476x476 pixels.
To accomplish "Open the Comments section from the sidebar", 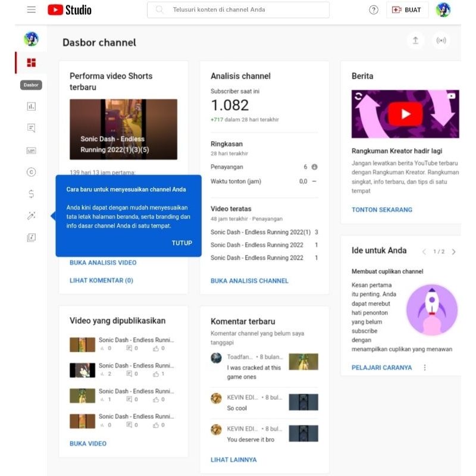I will tap(31, 128).
